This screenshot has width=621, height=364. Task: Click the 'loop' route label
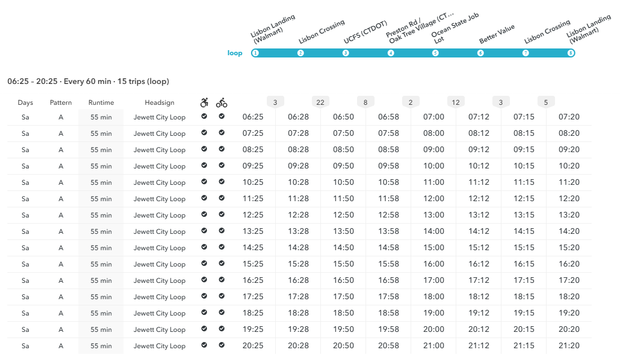[235, 53]
